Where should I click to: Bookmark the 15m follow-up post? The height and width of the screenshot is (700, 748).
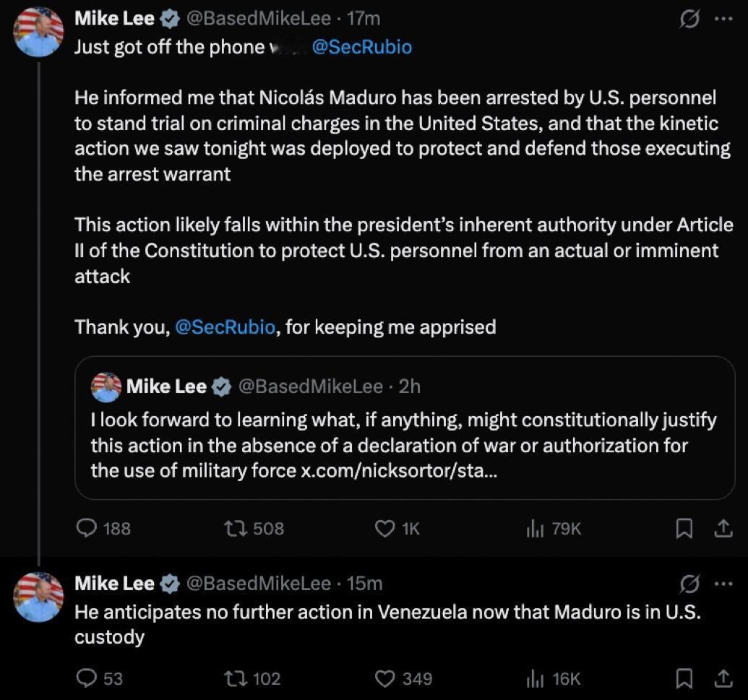pyautogui.click(x=683, y=678)
